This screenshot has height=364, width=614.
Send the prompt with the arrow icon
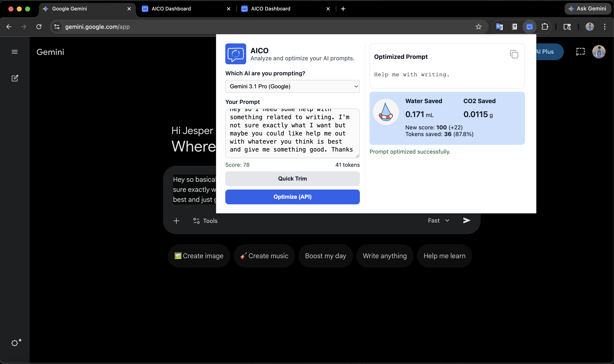click(x=466, y=220)
